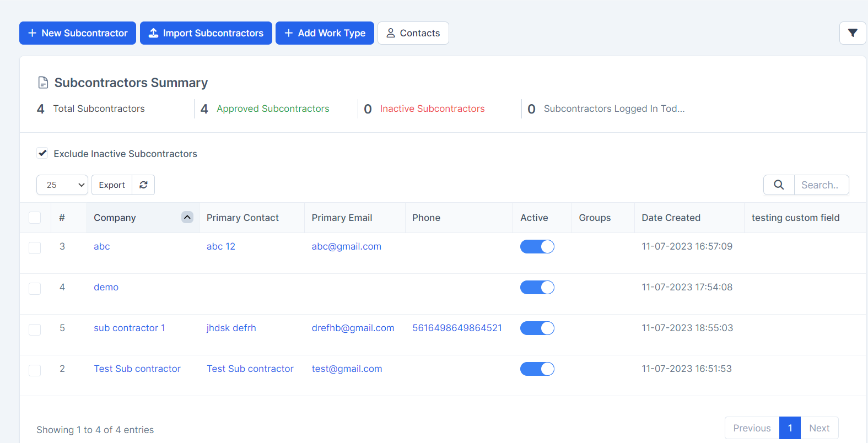
Task: Click page 1 pagination button
Action: [790, 428]
